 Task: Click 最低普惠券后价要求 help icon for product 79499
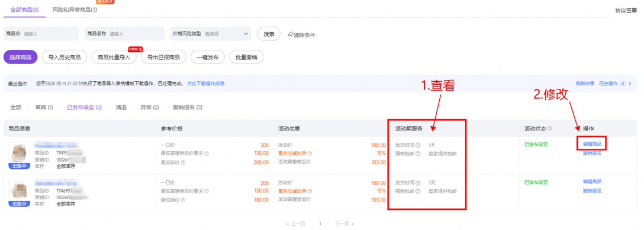click(x=207, y=154)
